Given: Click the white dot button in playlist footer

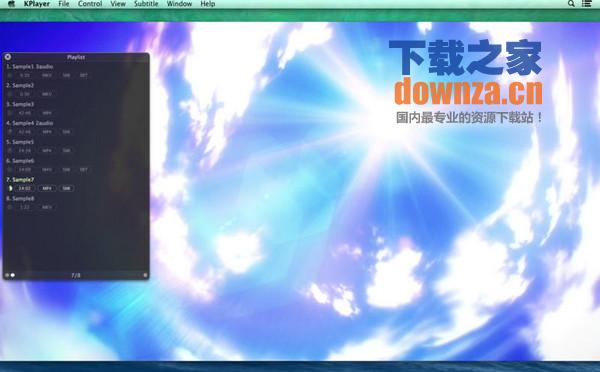Looking at the screenshot, I should [13, 275].
